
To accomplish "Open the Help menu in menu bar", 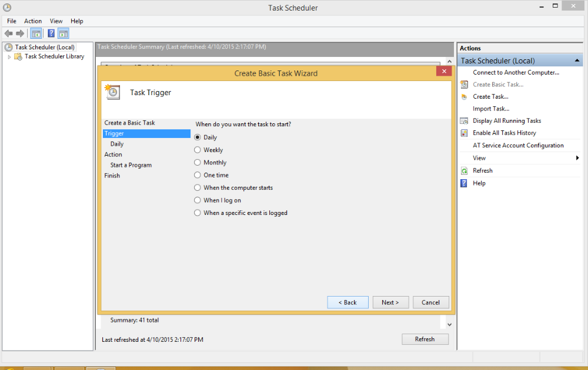I will 77,21.
